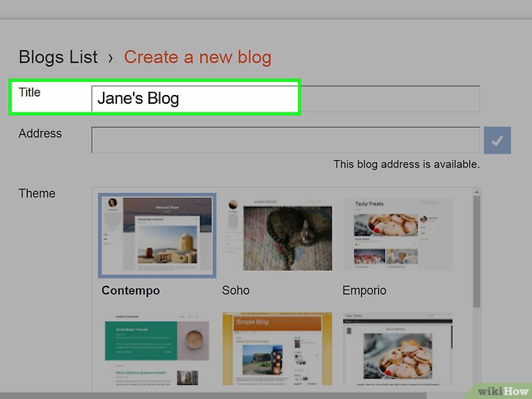The height and width of the screenshot is (399, 532).
Task: Go back via the Blogs List link
Action: (x=58, y=57)
